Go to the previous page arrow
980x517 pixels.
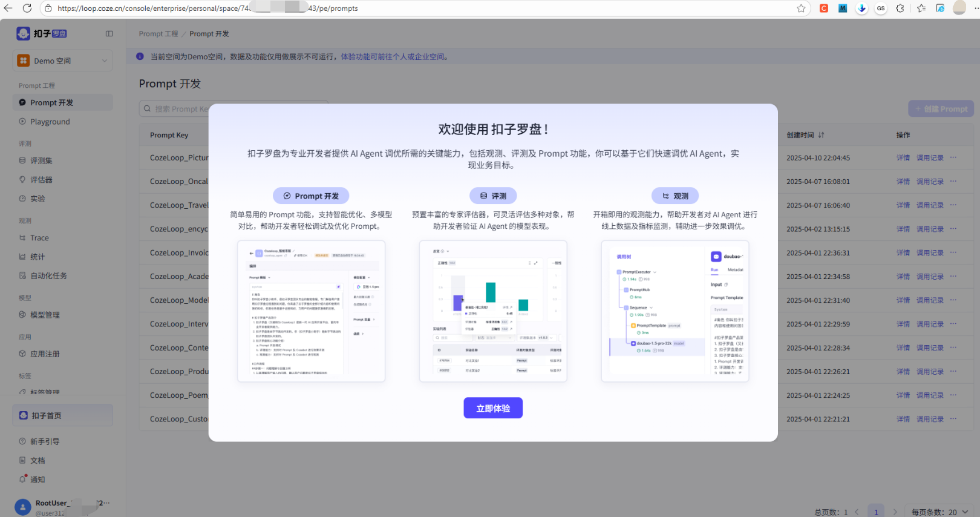click(x=857, y=512)
